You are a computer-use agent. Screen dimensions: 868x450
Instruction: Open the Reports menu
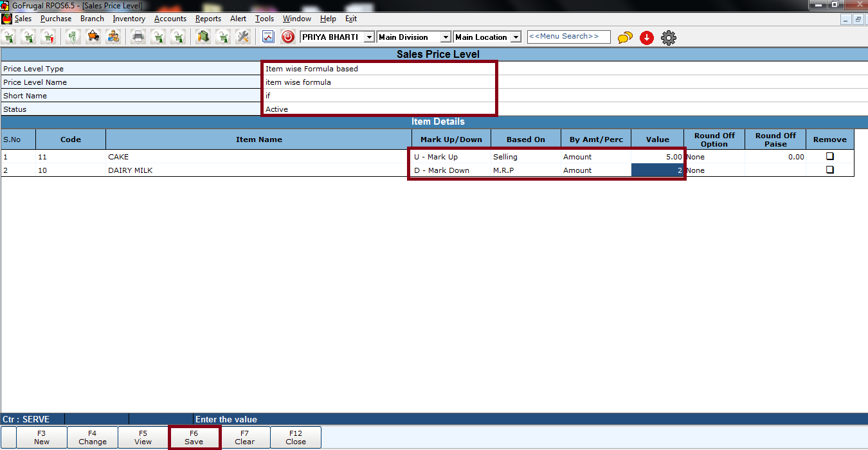point(208,19)
